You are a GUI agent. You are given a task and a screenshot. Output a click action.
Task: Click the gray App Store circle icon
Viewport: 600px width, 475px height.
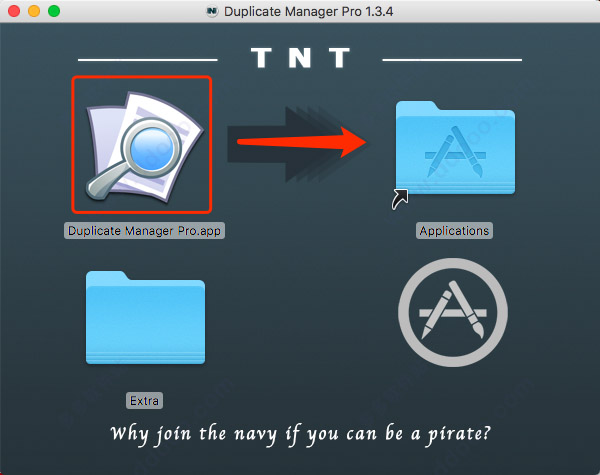pyautogui.click(x=453, y=312)
